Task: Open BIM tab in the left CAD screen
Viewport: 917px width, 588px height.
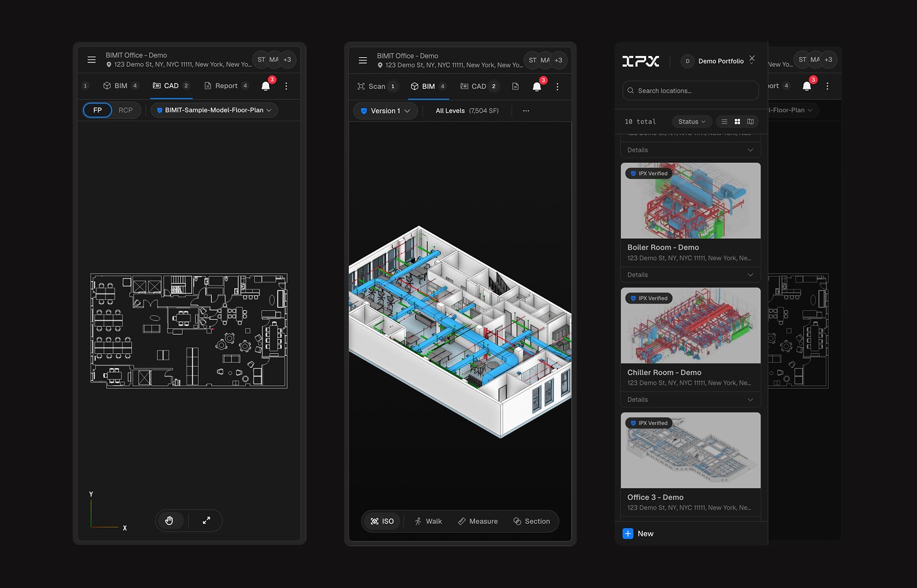Action: 121,86
